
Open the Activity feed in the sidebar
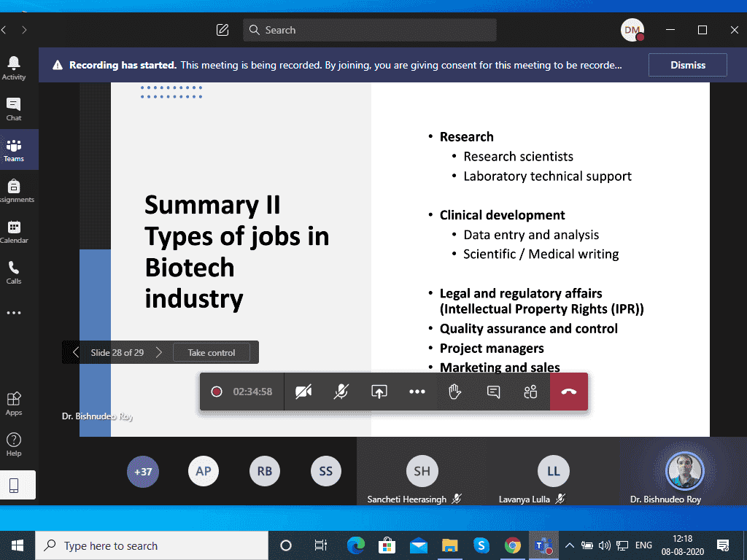point(14,68)
